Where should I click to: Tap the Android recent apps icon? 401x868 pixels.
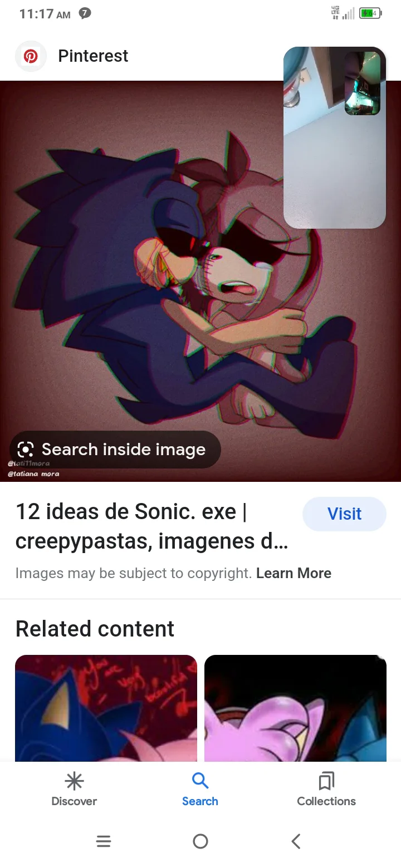click(x=104, y=841)
